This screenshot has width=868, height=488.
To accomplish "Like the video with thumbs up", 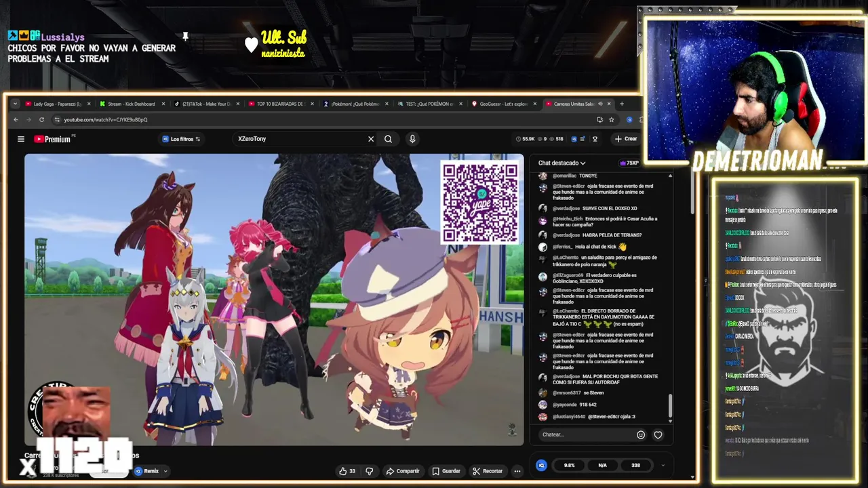I will pos(347,471).
